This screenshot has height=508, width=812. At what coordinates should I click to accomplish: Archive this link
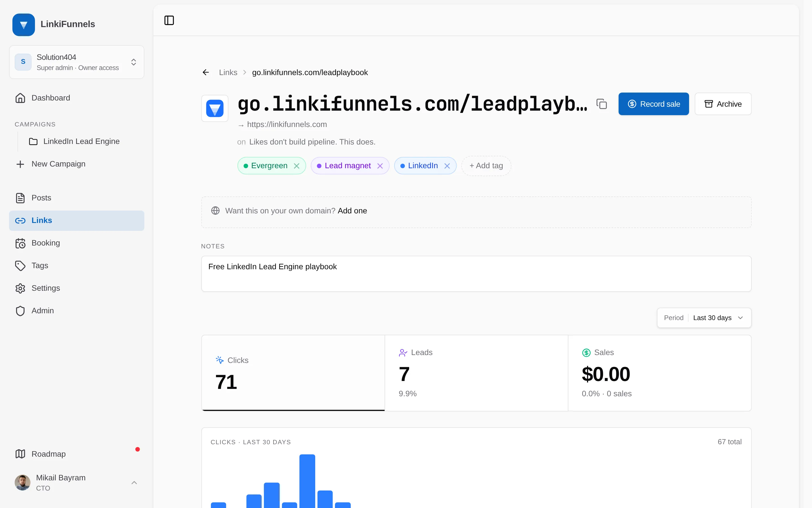click(723, 104)
